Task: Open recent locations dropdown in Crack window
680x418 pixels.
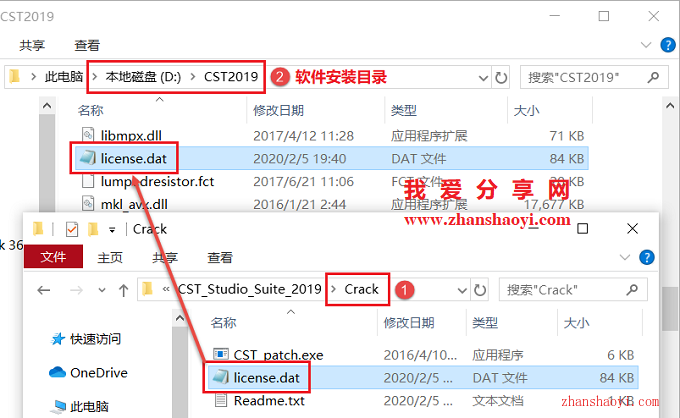Action: coord(102,290)
